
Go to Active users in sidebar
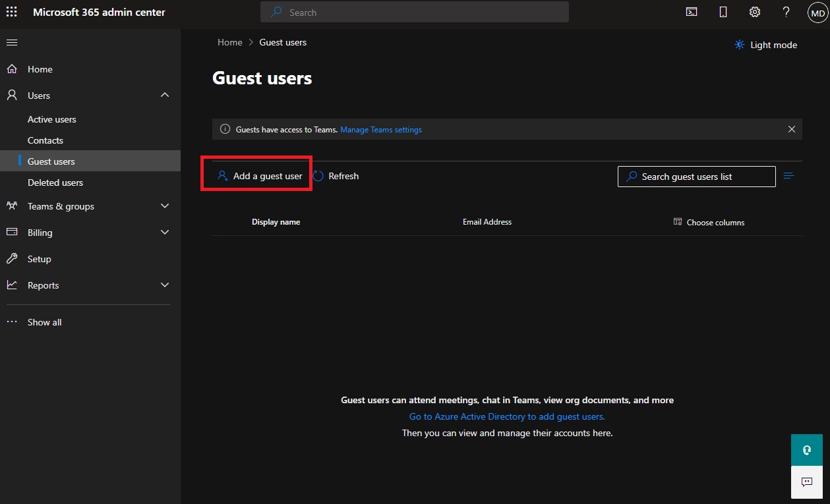coord(52,119)
